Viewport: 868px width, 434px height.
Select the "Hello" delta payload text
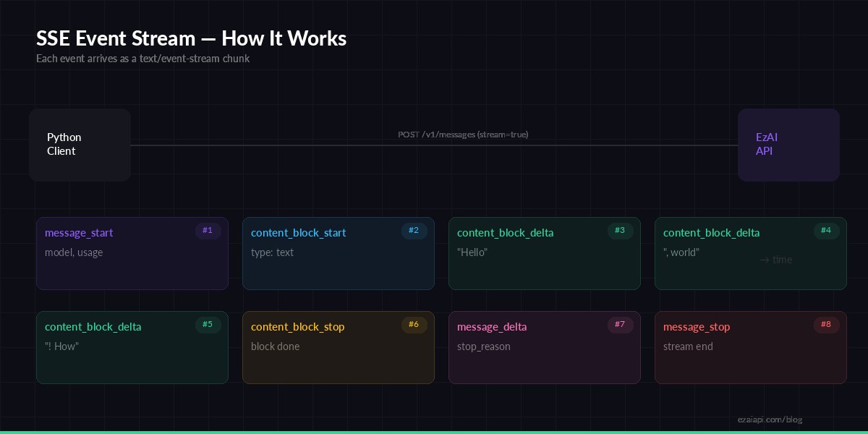(472, 252)
